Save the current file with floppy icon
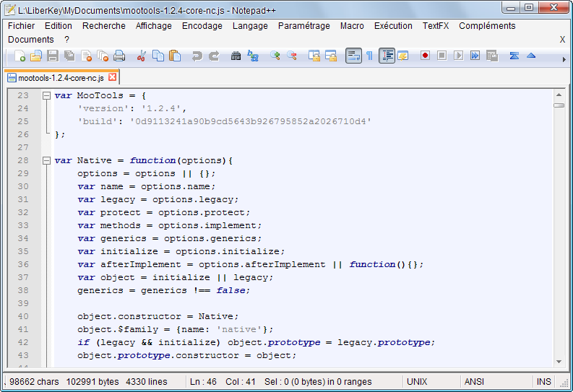573x392 pixels. (53, 56)
